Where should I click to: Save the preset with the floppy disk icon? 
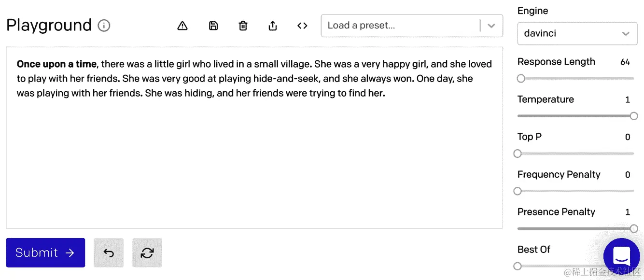213,26
